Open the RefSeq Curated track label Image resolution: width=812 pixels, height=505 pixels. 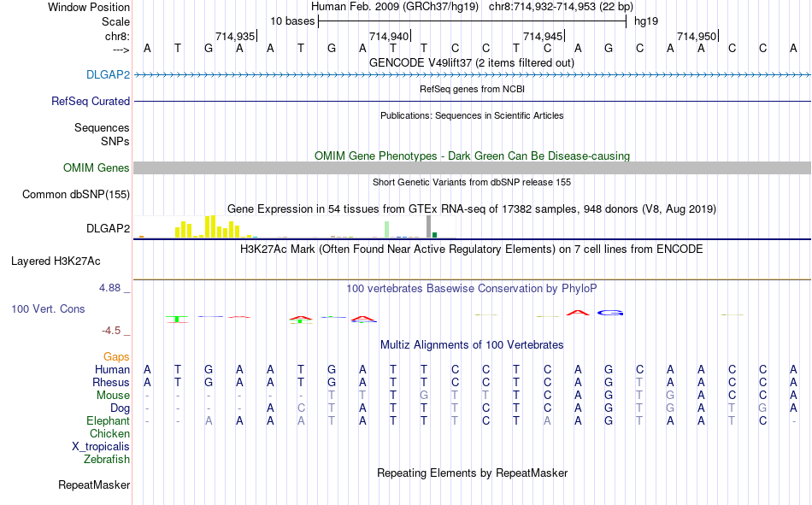pyautogui.click(x=91, y=101)
